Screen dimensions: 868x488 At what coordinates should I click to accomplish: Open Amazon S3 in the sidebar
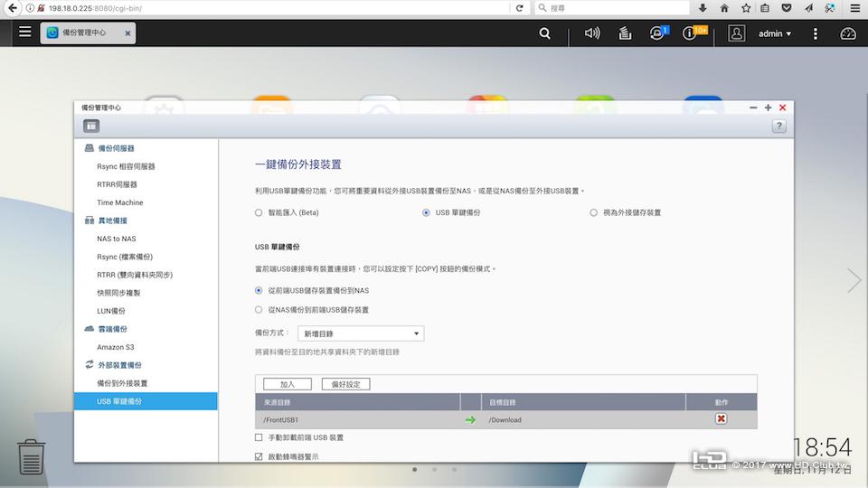coord(116,347)
